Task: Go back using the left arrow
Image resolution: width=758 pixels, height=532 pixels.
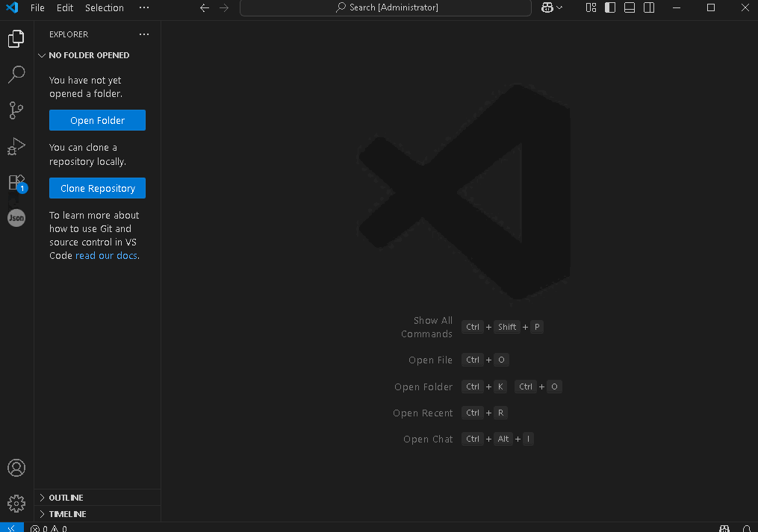Action: tap(205, 7)
